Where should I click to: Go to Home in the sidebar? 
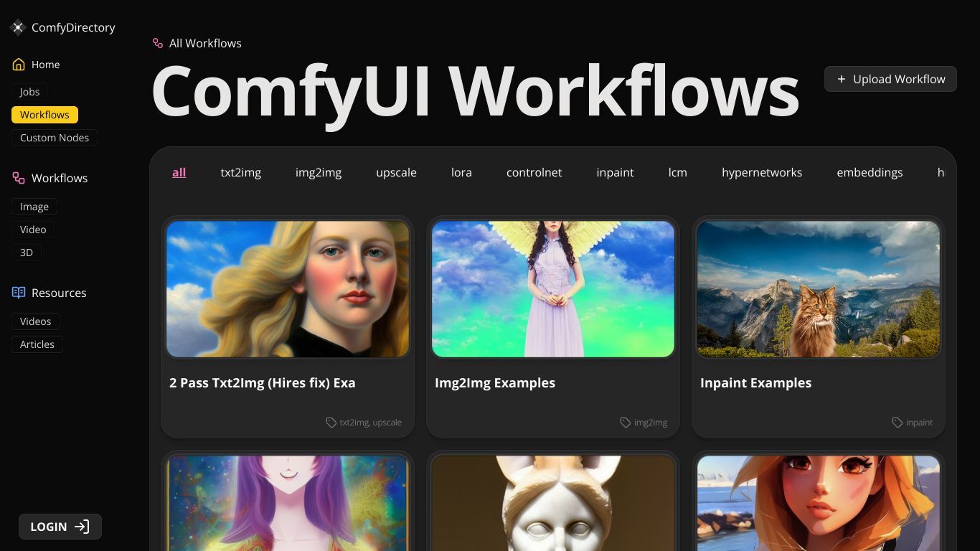(x=45, y=65)
